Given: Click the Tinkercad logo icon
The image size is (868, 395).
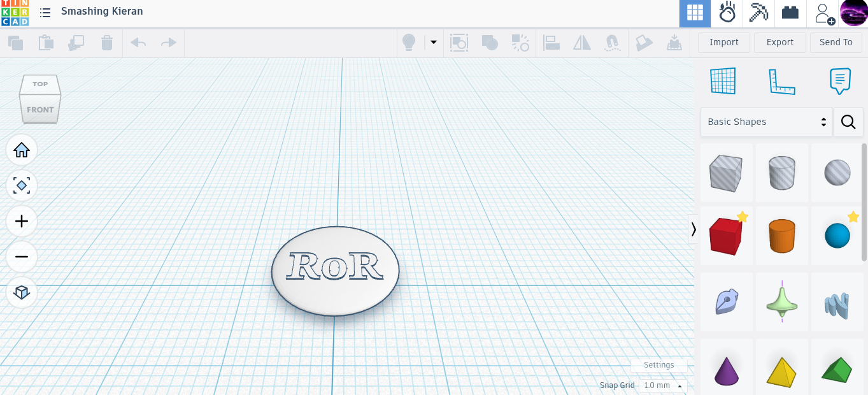Looking at the screenshot, I should (x=15, y=13).
